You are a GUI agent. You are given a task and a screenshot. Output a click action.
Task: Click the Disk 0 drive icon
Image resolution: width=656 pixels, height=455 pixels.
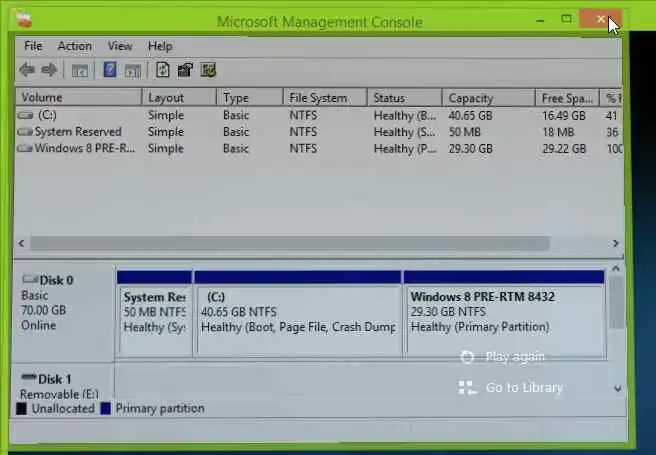(x=30, y=279)
